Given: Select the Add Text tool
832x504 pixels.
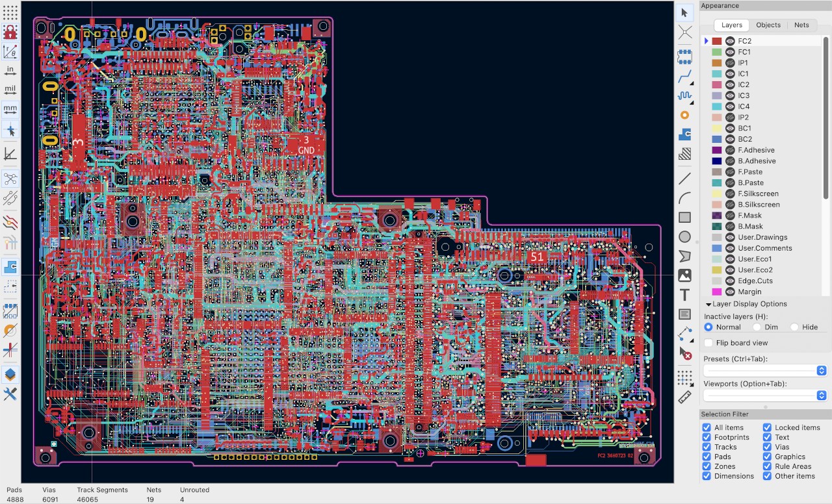Looking at the screenshot, I should click(x=684, y=295).
